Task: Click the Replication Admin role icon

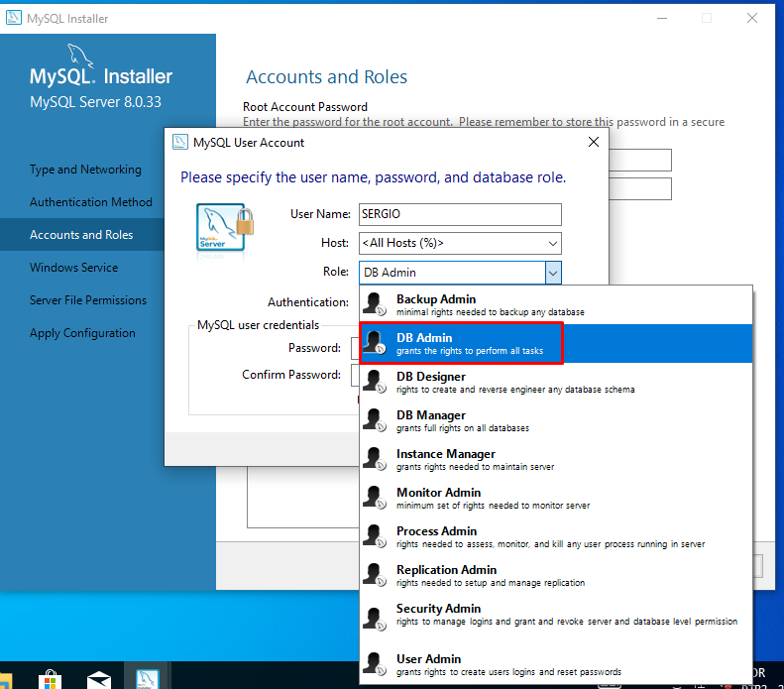Action: 374,575
